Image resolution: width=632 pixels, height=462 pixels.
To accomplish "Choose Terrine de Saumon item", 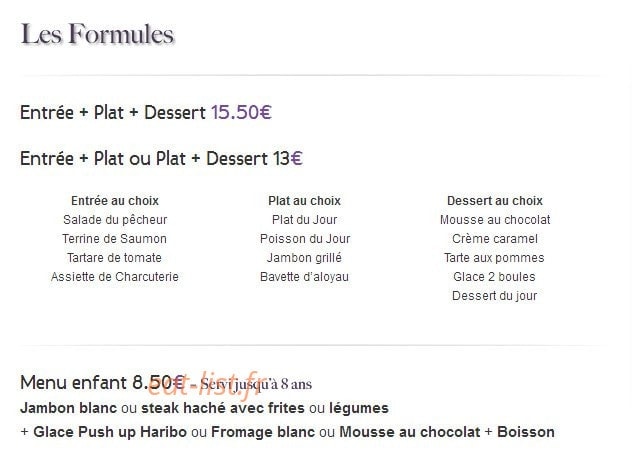I will (x=114, y=239).
